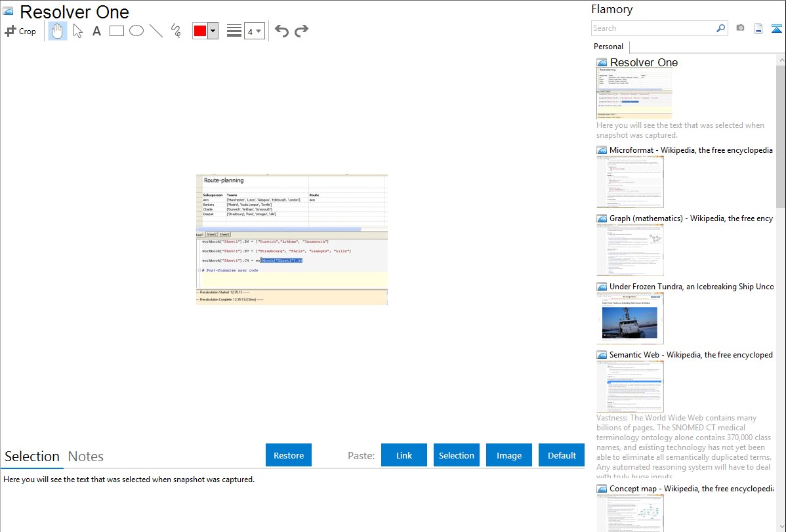Viewport: 786px width, 532px height.
Task: Switch to the Notes tab
Action: coord(86,457)
